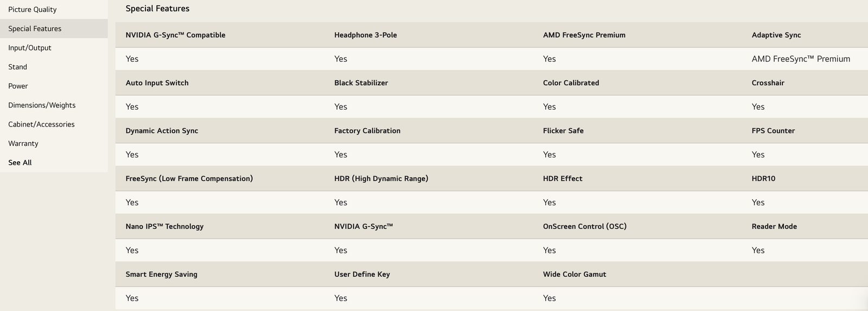Click the FPS Counter label
Viewport: 868px width, 311px height.
(773, 131)
